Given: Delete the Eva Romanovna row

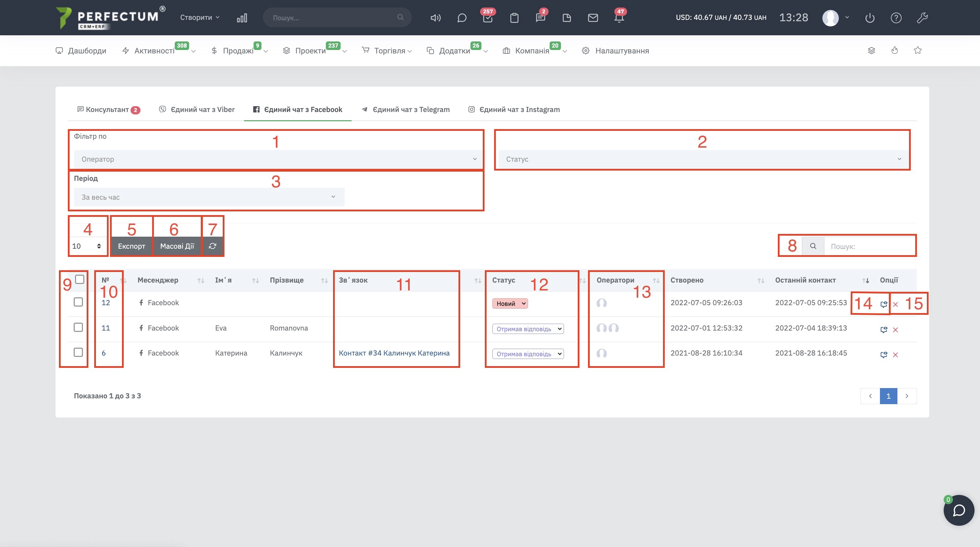Looking at the screenshot, I should 896,330.
